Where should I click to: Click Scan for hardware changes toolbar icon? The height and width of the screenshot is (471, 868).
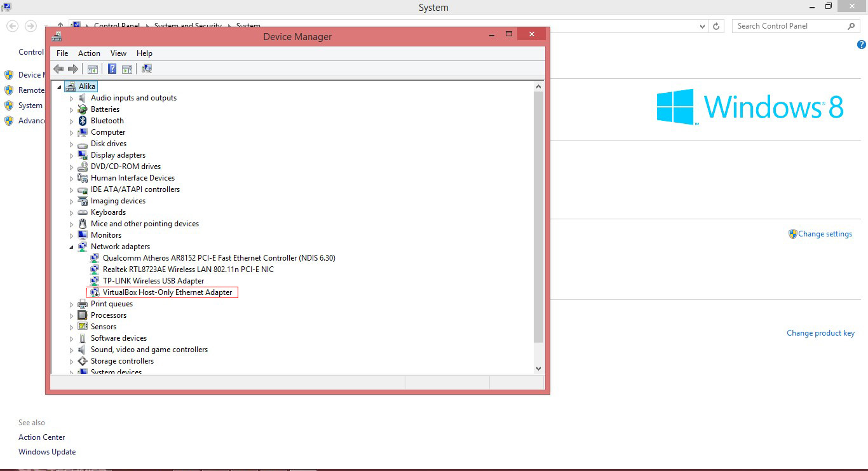(147, 69)
